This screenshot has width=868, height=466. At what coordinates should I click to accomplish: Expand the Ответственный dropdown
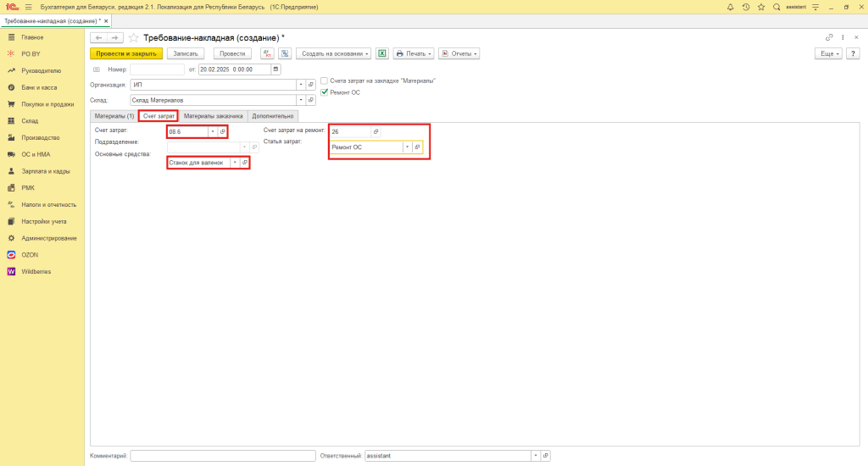536,456
